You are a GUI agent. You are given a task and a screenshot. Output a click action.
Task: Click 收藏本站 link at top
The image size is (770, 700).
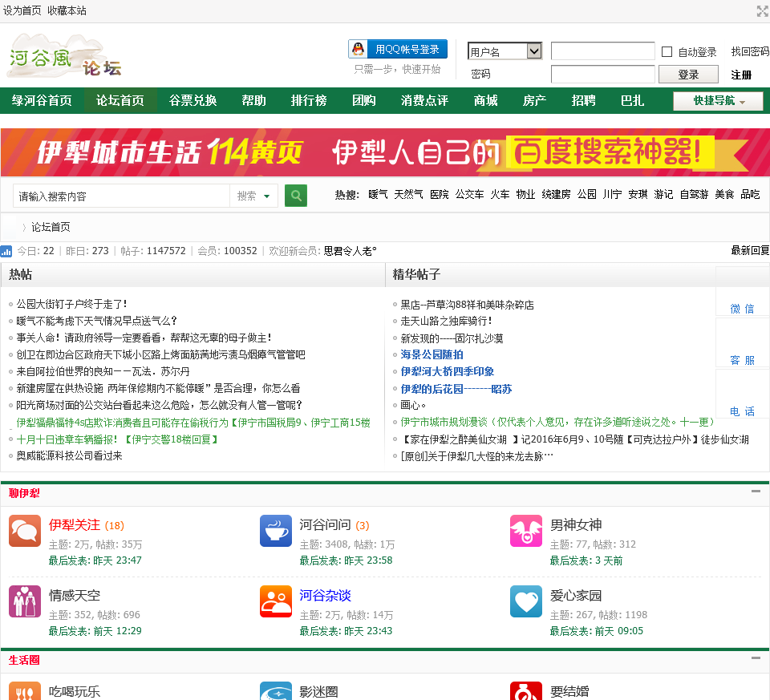(x=67, y=10)
